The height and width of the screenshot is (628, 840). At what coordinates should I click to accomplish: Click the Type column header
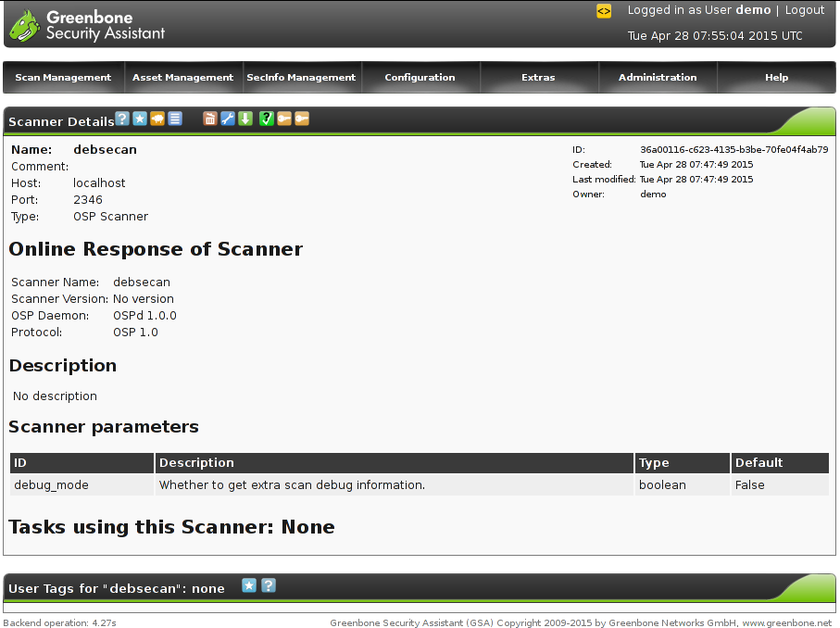[682, 463]
